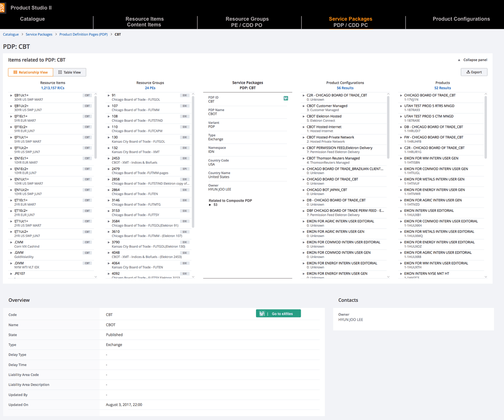Image resolution: width=504 pixels, height=420 pixels.
Task: Select CBOT Hosted-Internet configuration
Action: point(343,129)
